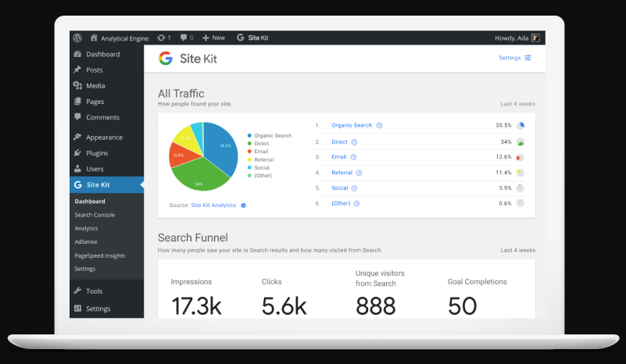Click the plug icon beside Plugins
Screen dimensions: 626x364
77,153
